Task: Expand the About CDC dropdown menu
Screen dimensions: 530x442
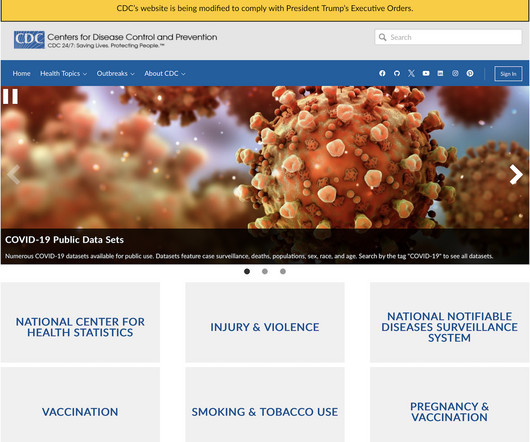Action: (x=165, y=73)
